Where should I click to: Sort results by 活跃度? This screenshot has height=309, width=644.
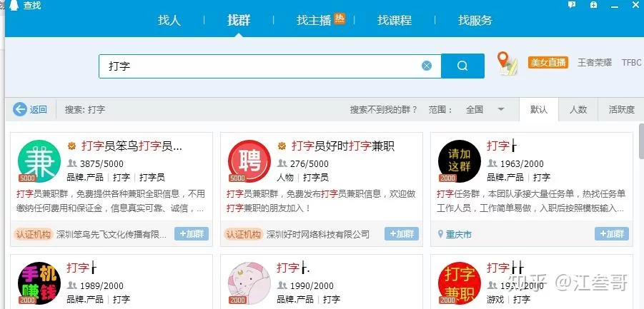(620, 109)
